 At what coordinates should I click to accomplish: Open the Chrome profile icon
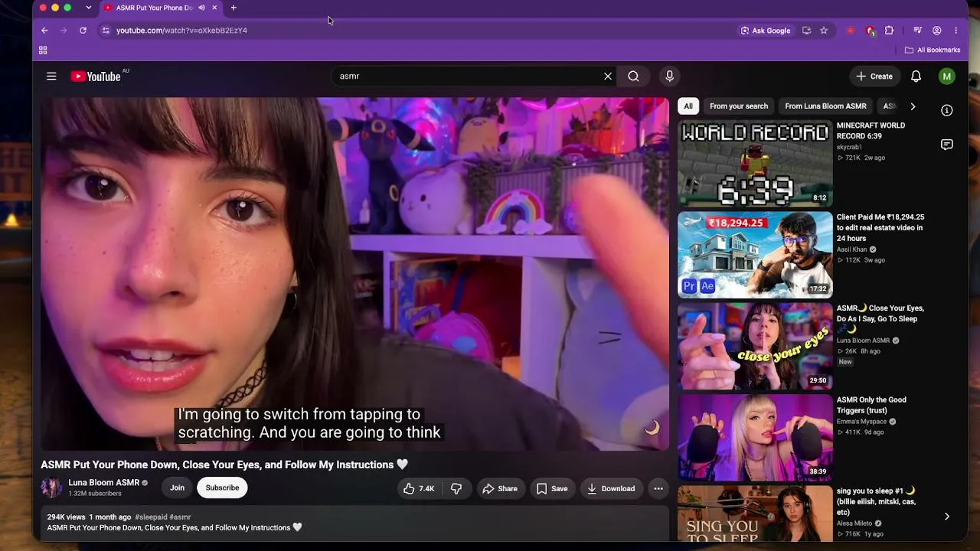[936, 31]
